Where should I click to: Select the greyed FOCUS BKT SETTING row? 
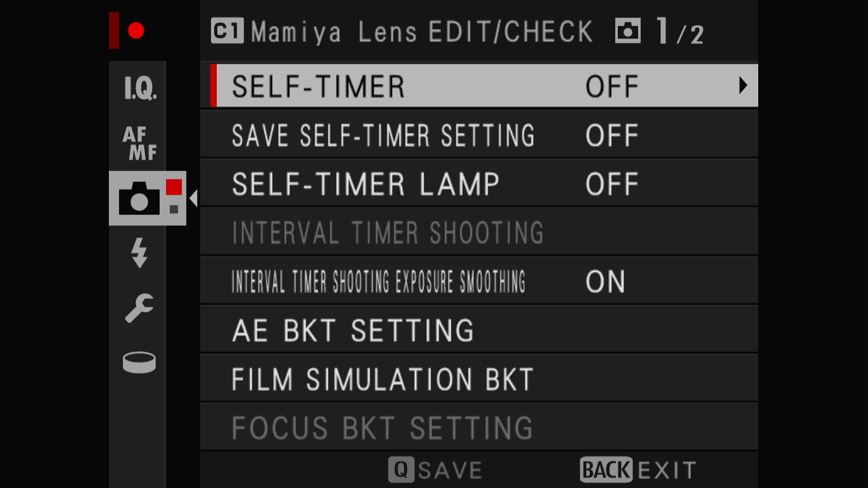(479, 427)
